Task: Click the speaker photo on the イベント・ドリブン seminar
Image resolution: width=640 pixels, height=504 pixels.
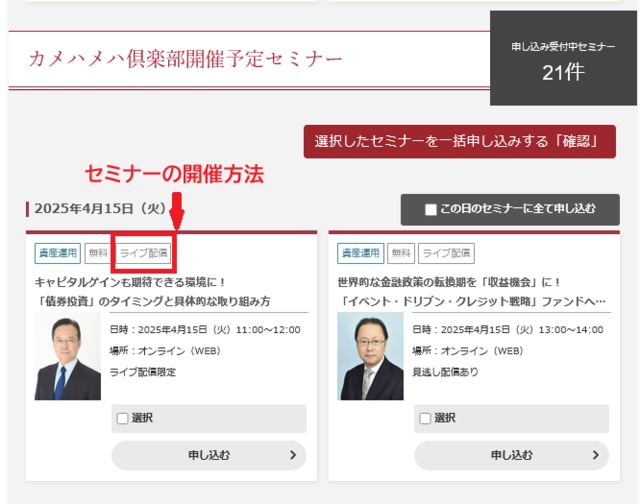Action: pos(370,356)
